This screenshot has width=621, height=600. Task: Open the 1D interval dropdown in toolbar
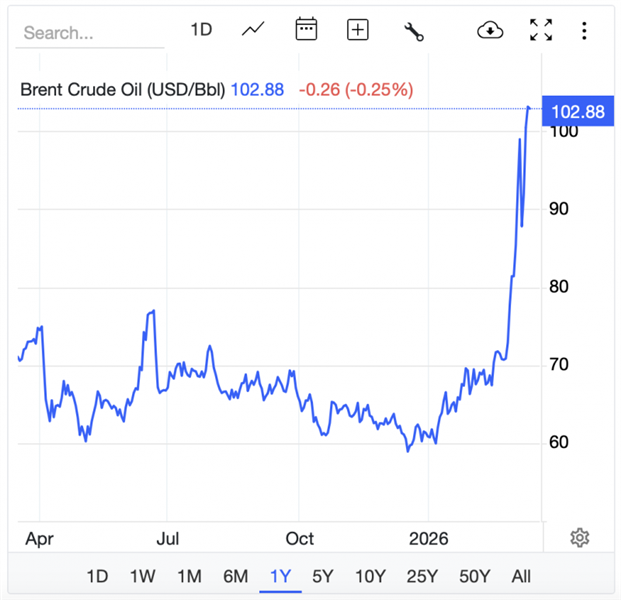(x=201, y=30)
